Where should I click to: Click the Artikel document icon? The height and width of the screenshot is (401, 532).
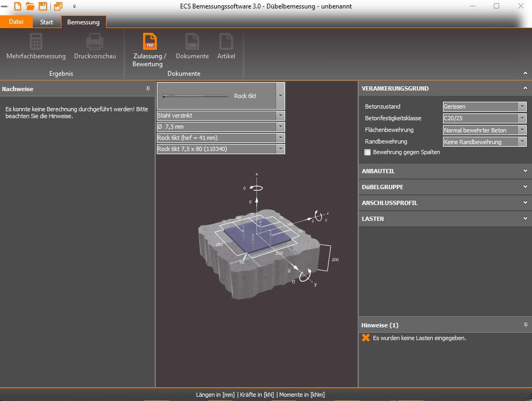[x=226, y=41]
